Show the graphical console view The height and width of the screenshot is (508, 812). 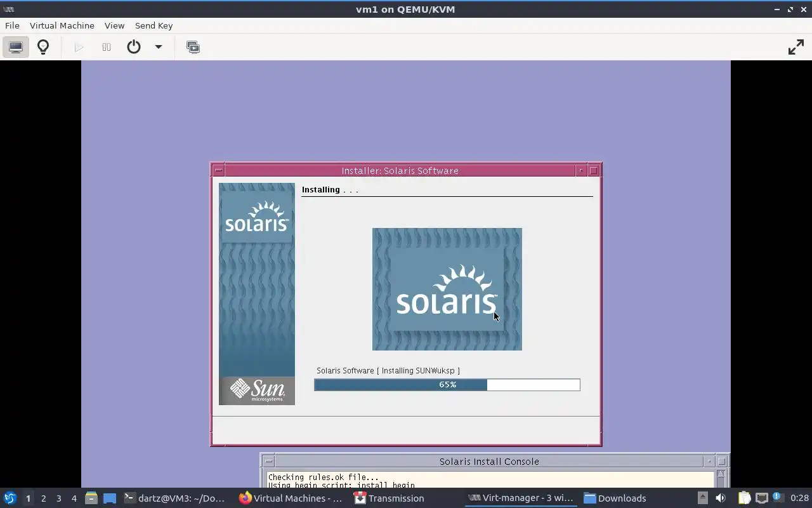[16, 47]
